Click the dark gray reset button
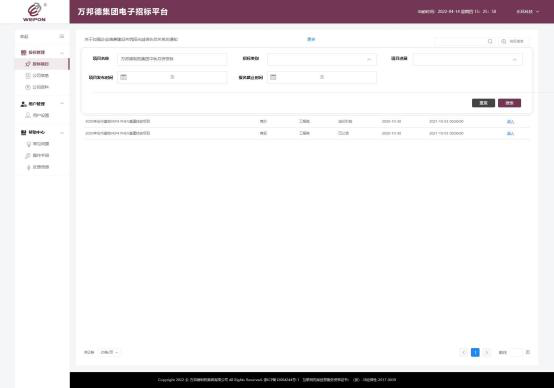The image size is (554, 388). (483, 103)
